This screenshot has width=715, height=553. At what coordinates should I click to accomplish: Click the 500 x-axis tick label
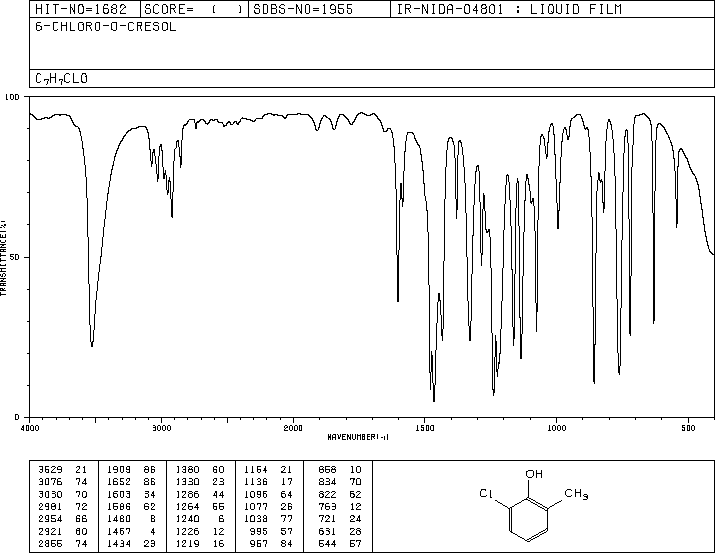coord(688,428)
